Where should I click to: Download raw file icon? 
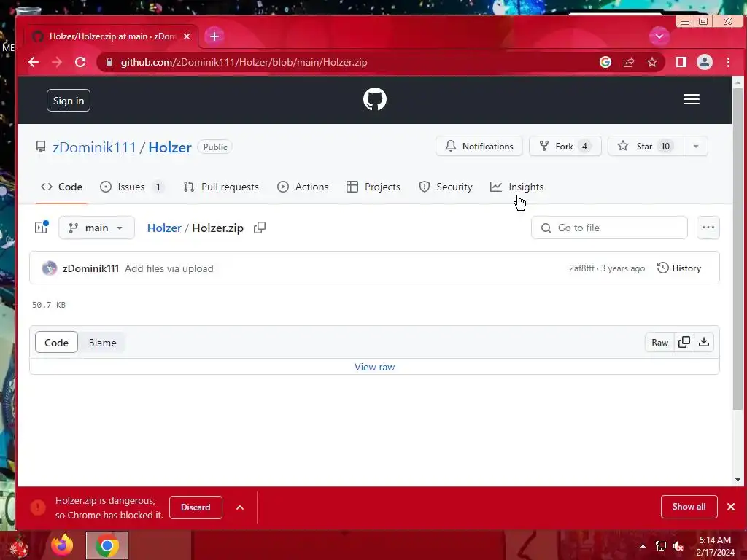704,342
